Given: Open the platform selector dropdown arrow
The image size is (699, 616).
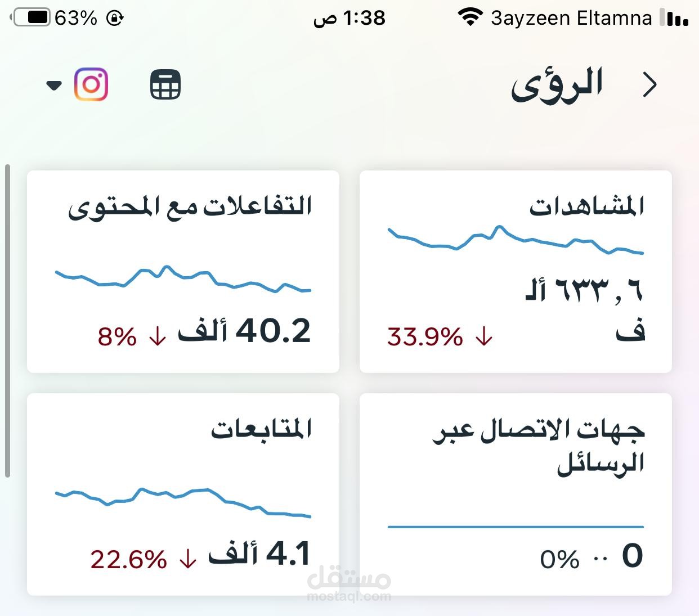Looking at the screenshot, I should (x=53, y=86).
